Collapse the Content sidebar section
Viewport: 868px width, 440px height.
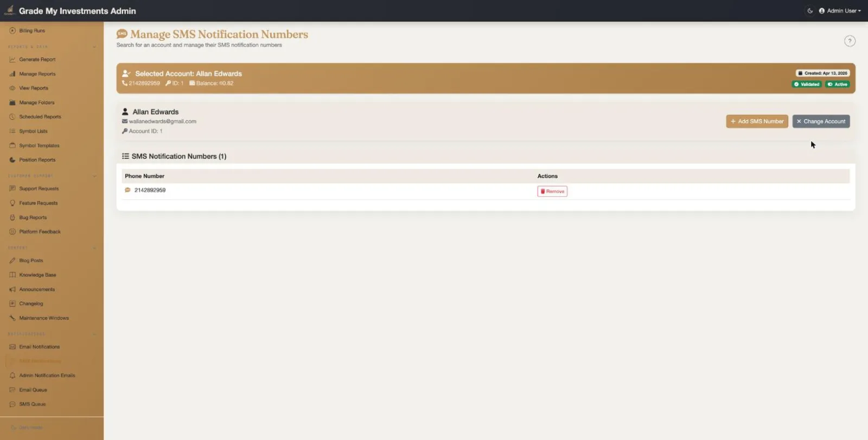(x=94, y=248)
